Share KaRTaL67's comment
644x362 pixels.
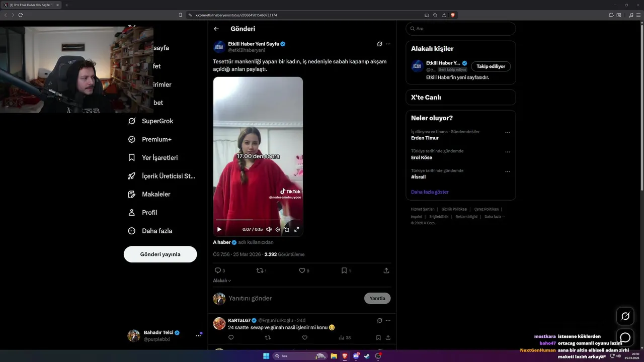[388, 338]
